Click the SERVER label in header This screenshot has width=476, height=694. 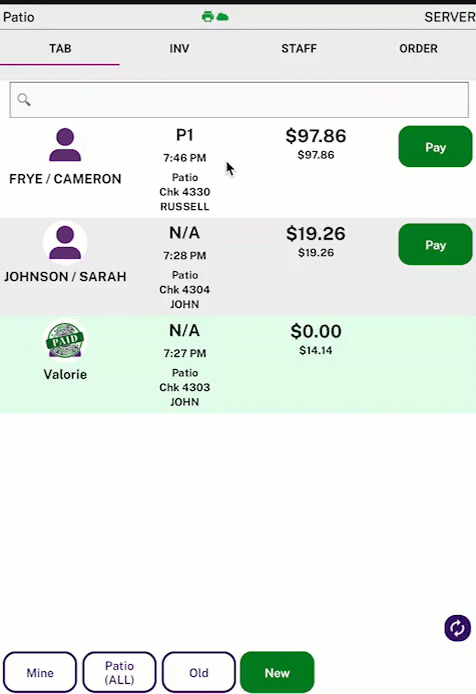coord(450,17)
